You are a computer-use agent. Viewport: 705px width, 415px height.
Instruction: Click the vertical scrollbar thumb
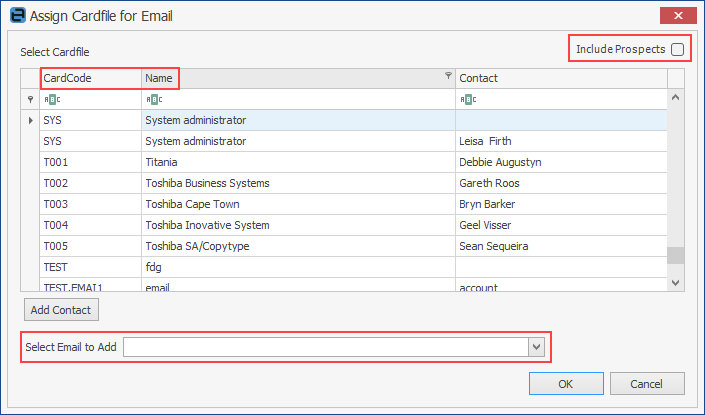(x=675, y=255)
